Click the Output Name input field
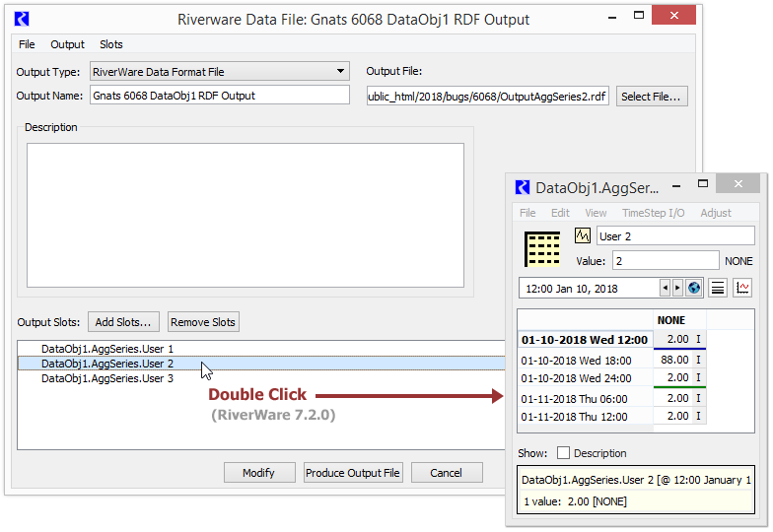The width and height of the screenshot is (773, 532). (x=219, y=96)
